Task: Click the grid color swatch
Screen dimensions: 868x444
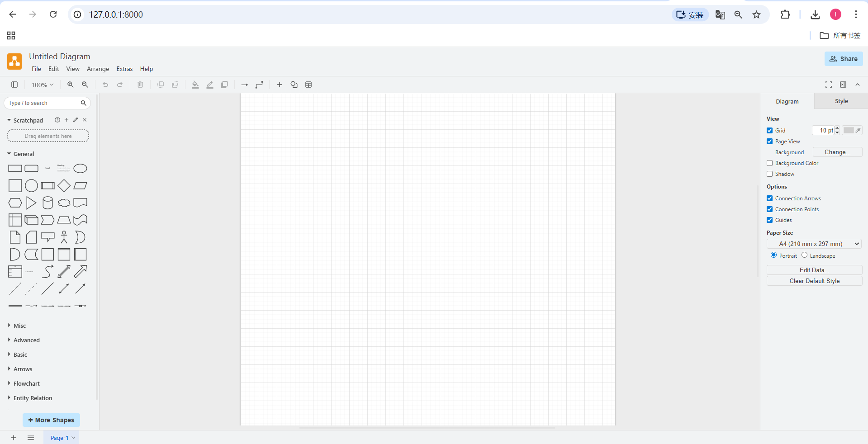Action: tap(849, 130)
